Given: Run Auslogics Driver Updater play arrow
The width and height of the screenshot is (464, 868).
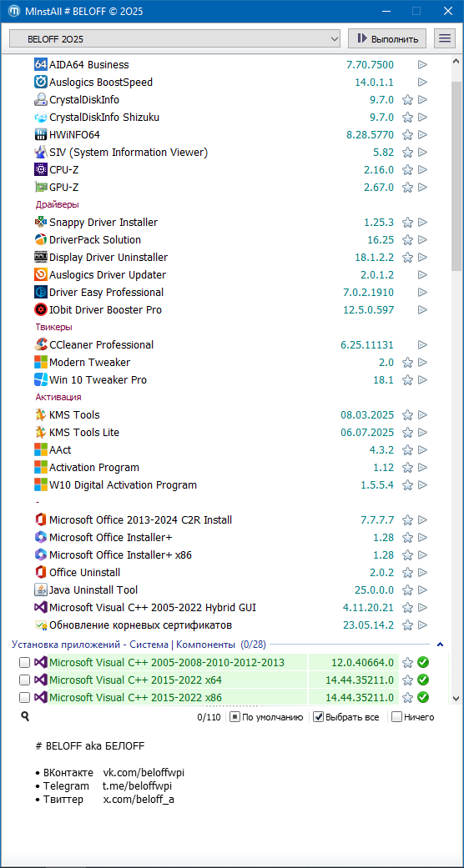Looking at the screenshot, I should (422, 274).
